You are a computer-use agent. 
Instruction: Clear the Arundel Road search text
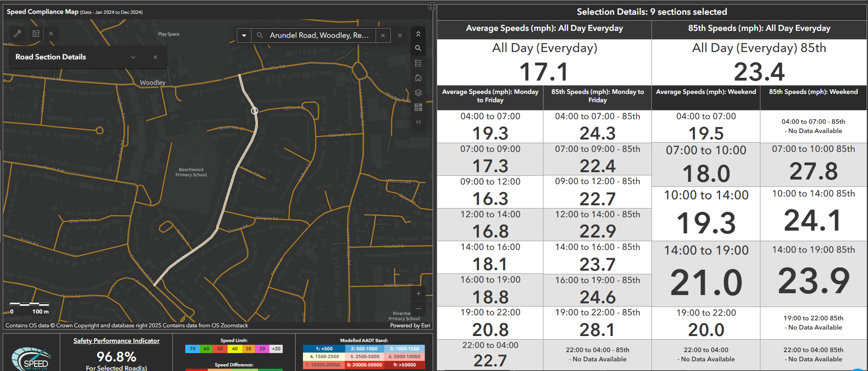383,35
